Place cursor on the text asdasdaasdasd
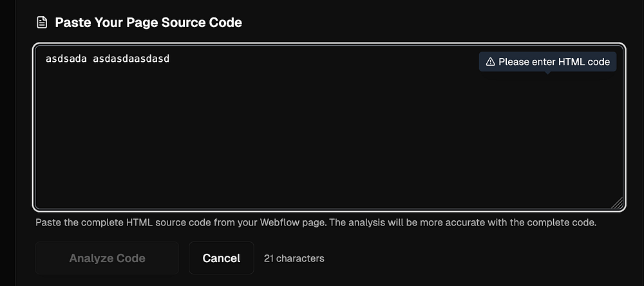644x286 pixels. tap(131, 59)
